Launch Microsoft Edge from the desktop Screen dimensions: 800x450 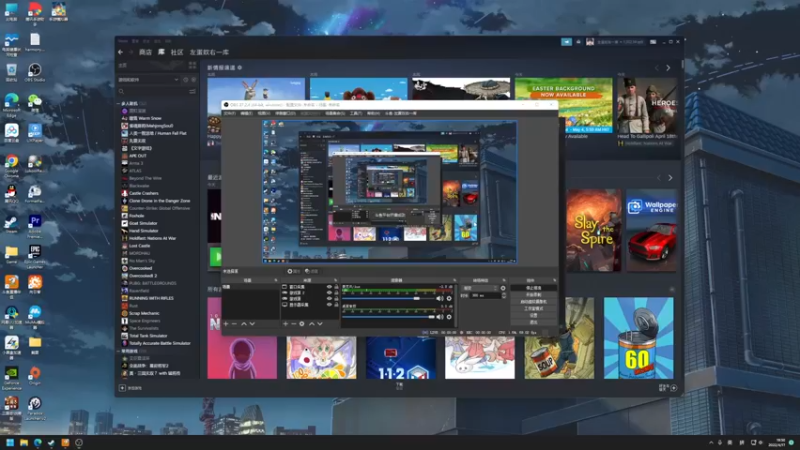tap(11, 104)
